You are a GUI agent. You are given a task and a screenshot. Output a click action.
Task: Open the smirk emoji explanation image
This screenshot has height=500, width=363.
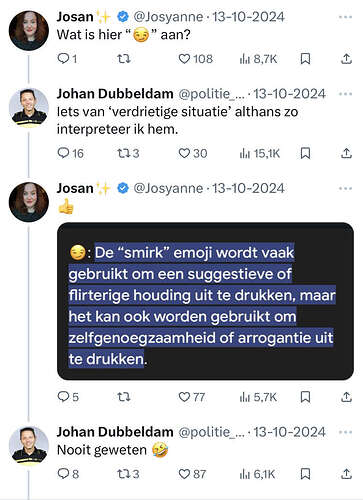[x=205, y=301]
